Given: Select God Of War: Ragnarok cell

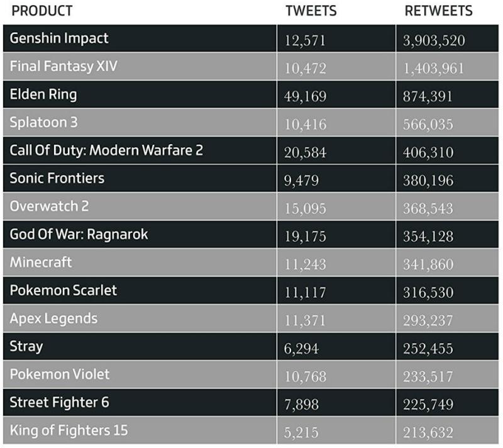Looking at the screenshot, I should point(79,235).
